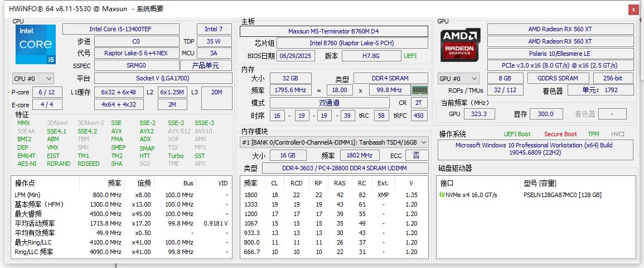
Task: Click the Polaris 10/Ellesmere LE GPU codename
Action: 560,54
